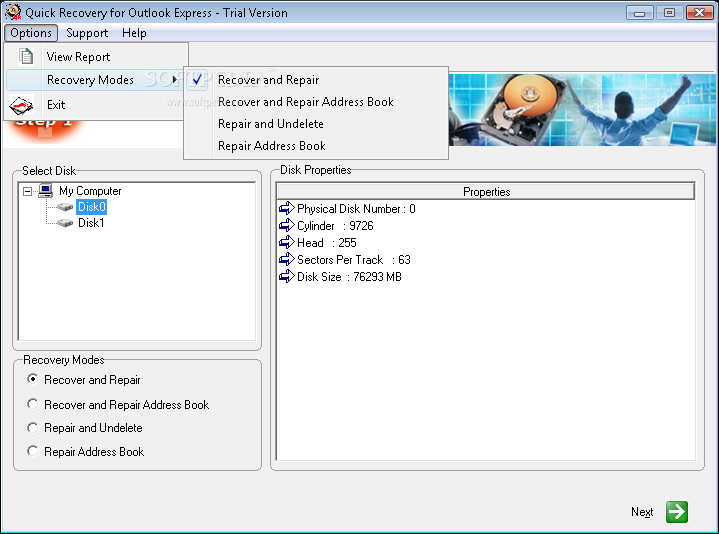Click arrow icon beside Sectors Per Track
719x534 pixels.
click(287, 259)
